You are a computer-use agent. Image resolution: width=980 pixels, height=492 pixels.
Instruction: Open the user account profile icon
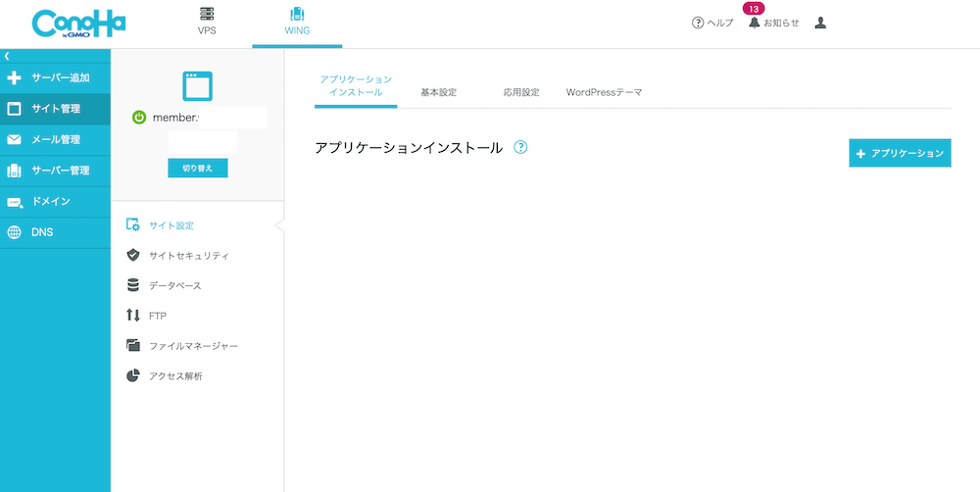[x=820, y=23]
